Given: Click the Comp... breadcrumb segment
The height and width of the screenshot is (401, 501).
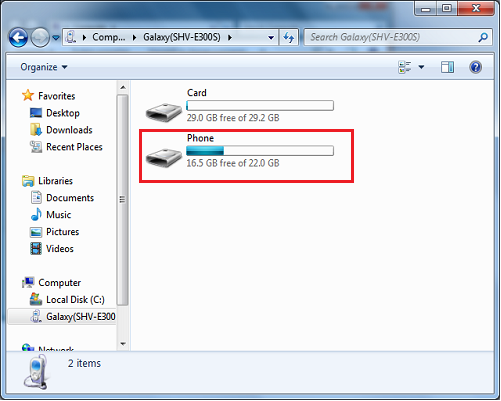Looking at the screenshot, I should [109, 37].
